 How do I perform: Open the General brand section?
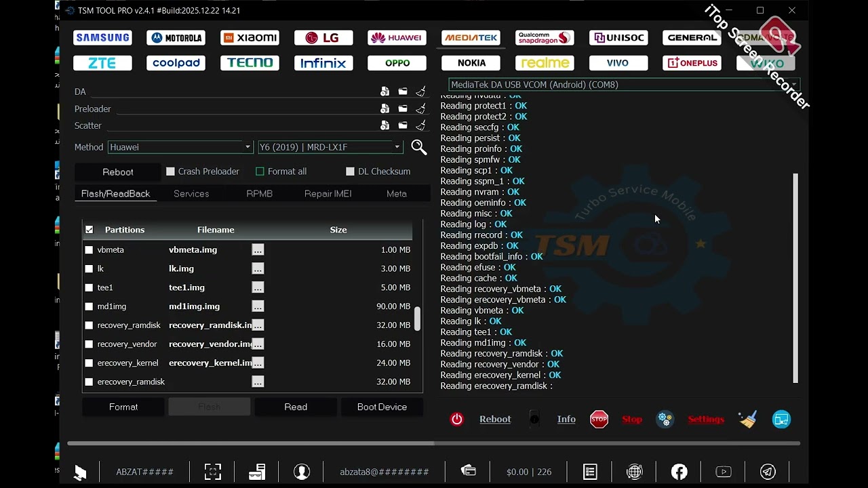pyautogui.click(x=692, y=38)
